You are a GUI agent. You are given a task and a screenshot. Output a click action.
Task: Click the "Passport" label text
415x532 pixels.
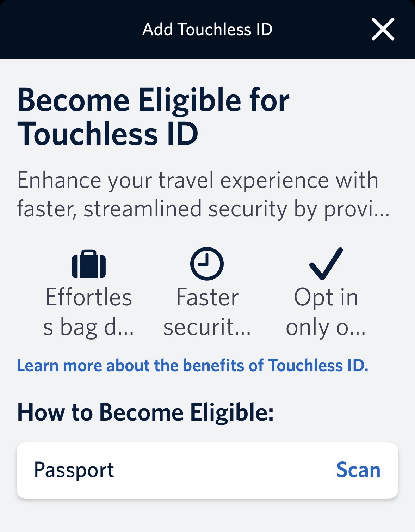[x=74, y=470]
